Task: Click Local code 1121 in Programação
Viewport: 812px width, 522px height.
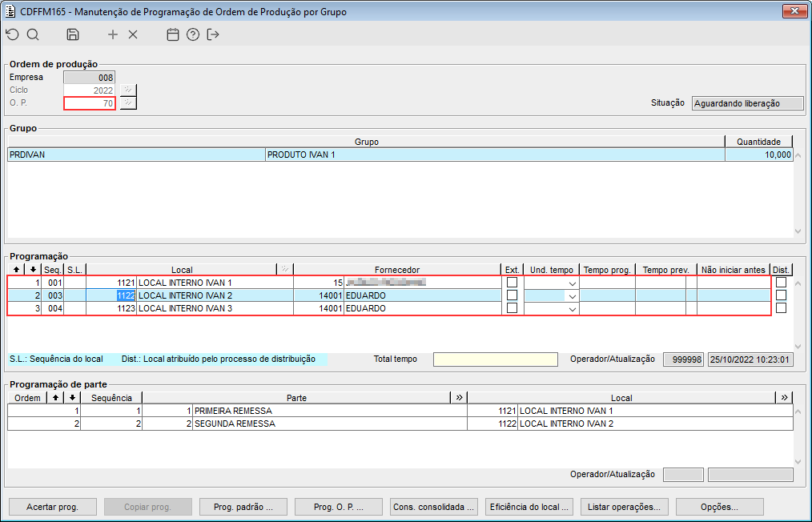Action: pyautogui.click(x=111, y=283)
